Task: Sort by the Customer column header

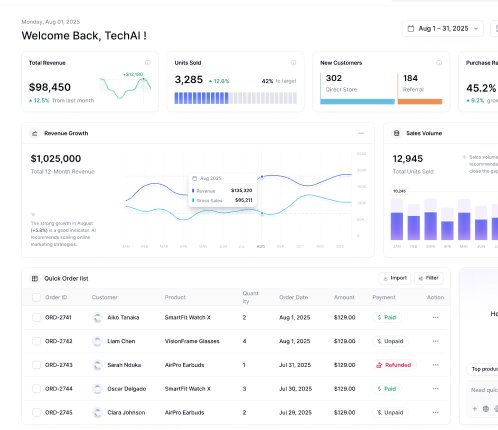Action: pos(105,297)
